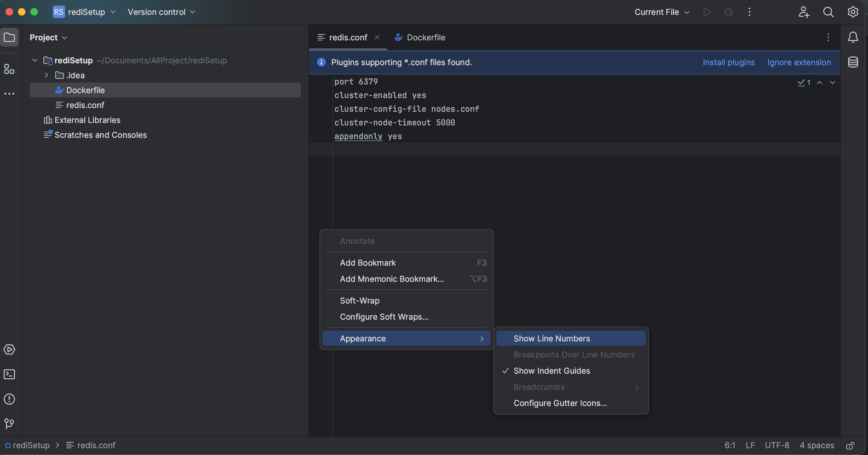Click 'cluster-config-file nodes.conf' line

(407, 109)
